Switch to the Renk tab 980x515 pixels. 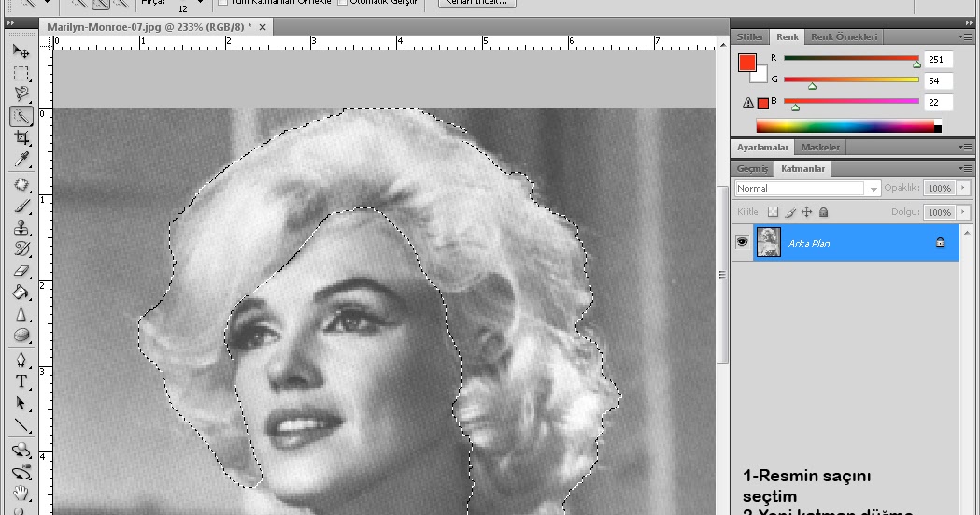[x=788, y=36]
